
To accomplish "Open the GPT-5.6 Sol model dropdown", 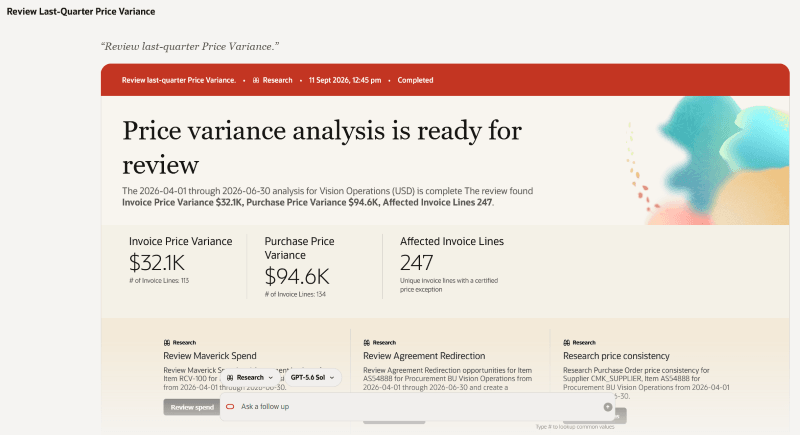I will click(x=313, y=378).
